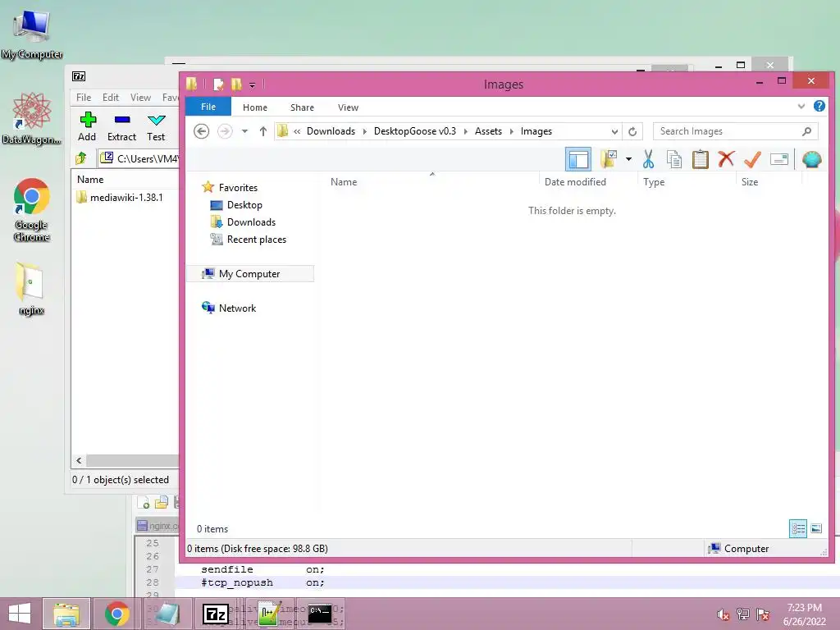Open the File ribbon tab
Screen dimensions: 840x630
coord(208,107)
